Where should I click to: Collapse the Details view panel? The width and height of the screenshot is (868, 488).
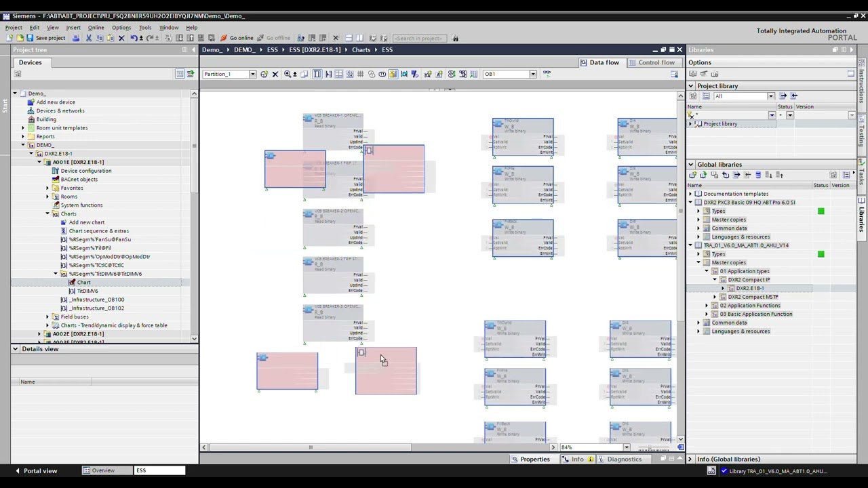pyautogui.click(x=15, y=349)
